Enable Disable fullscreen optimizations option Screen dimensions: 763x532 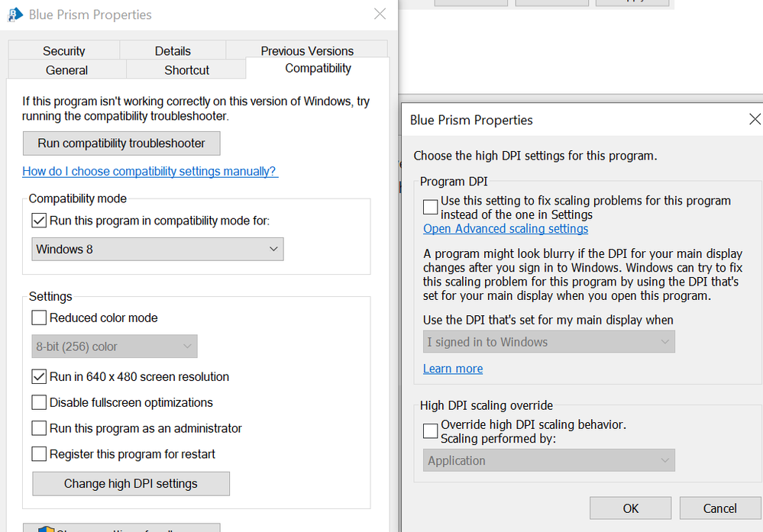pos(40,403)
